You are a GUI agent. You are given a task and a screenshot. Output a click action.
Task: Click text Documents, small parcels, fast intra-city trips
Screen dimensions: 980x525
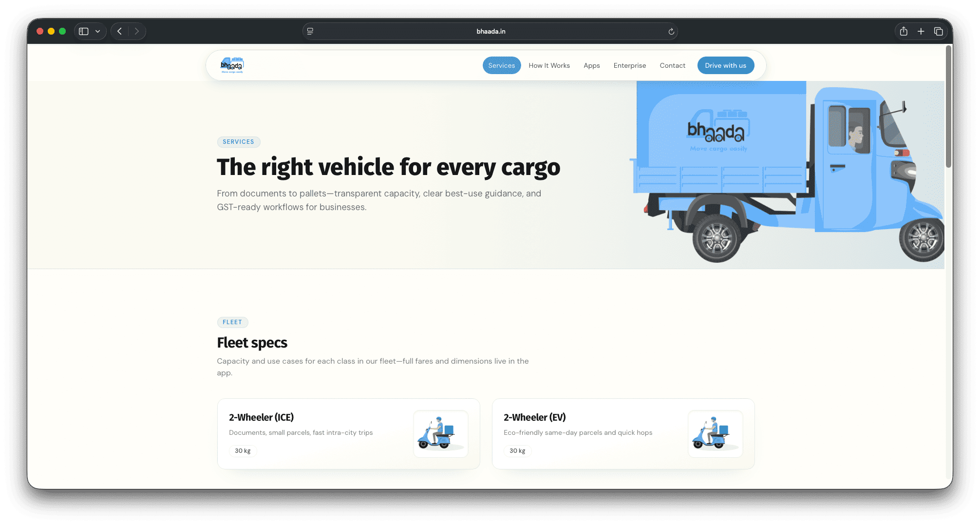(301, 433)
